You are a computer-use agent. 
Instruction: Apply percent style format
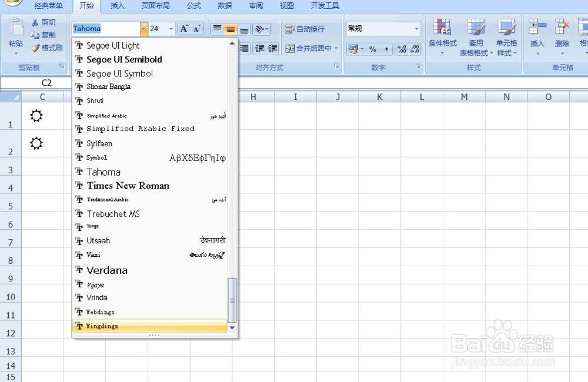372,49
